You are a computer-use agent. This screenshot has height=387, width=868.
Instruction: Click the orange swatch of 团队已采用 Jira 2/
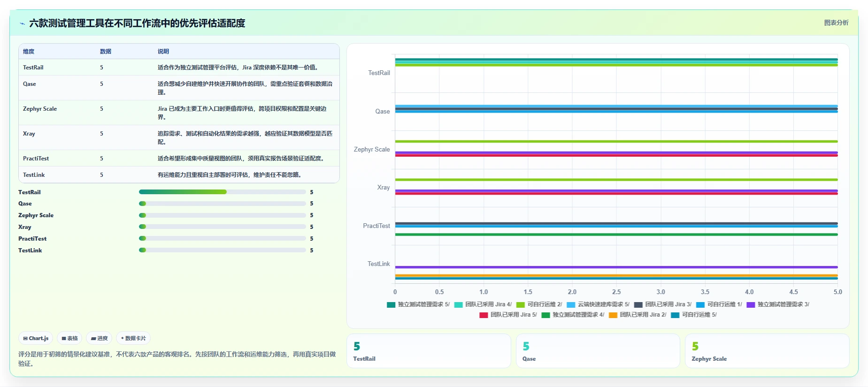coord(613,315)
